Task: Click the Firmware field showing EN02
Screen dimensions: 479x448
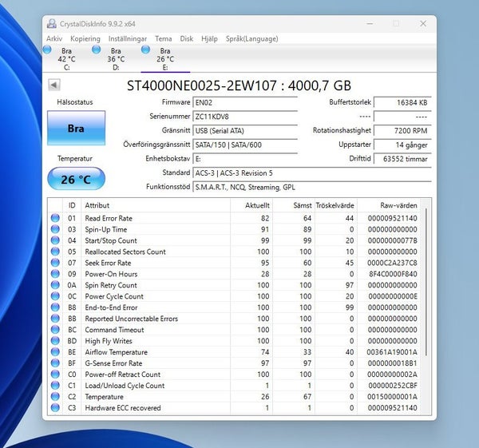Action: (245, 102)
